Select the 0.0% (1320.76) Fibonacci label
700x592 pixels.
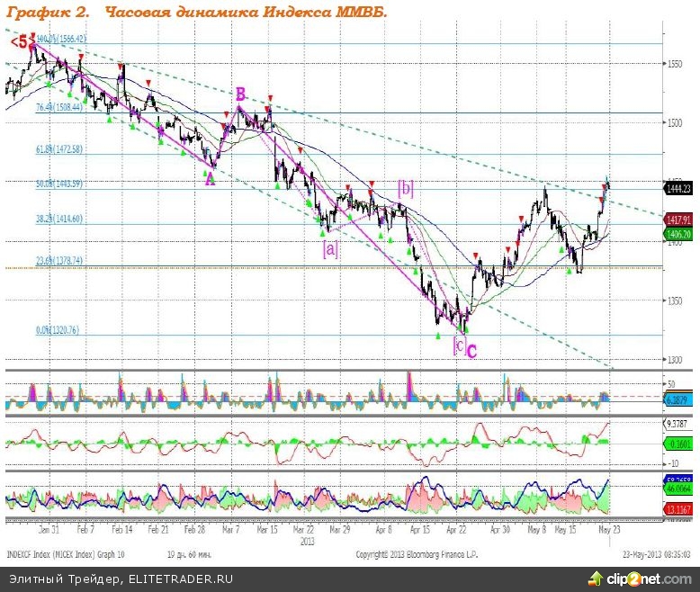tap(58, 330)
